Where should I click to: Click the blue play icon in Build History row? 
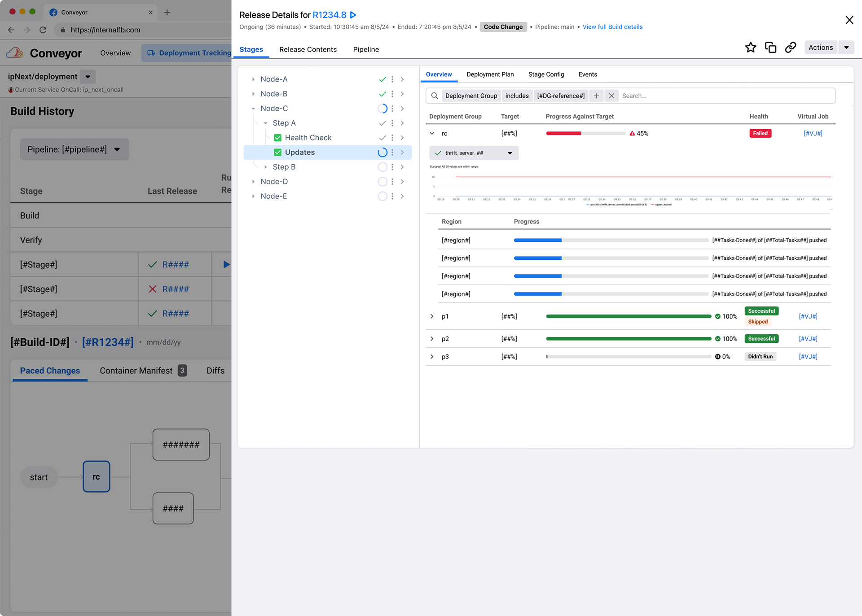(227, 264)
